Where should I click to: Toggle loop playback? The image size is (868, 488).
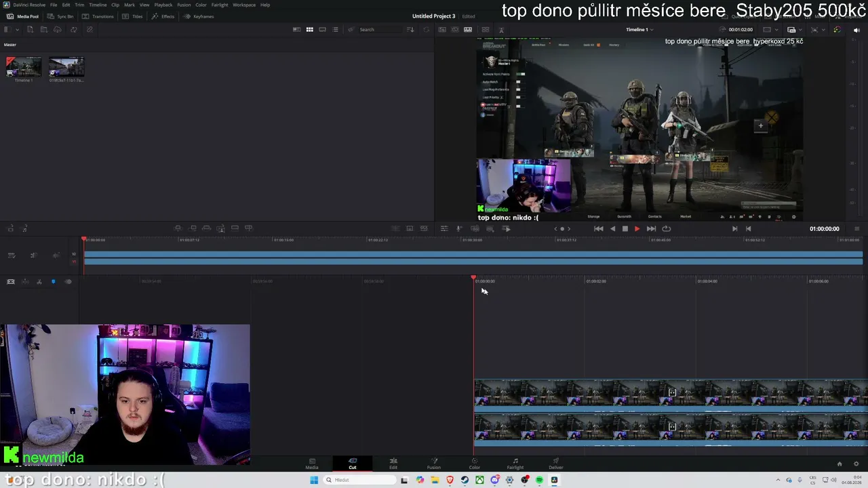click(x=667, y=229)
